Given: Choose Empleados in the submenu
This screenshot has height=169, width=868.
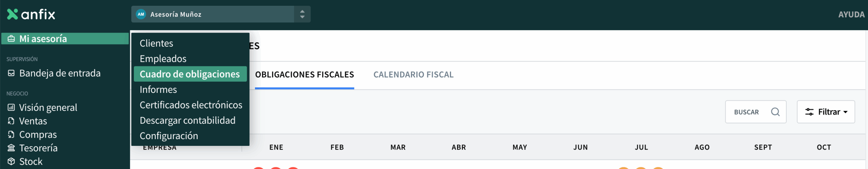Looking at the screenshot, I should point(163,59).
